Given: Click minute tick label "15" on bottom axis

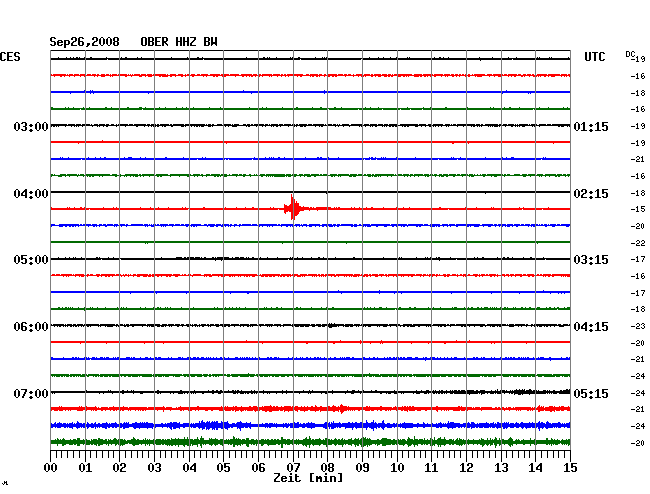Looking at the screenshot, I should coord(570,468).
